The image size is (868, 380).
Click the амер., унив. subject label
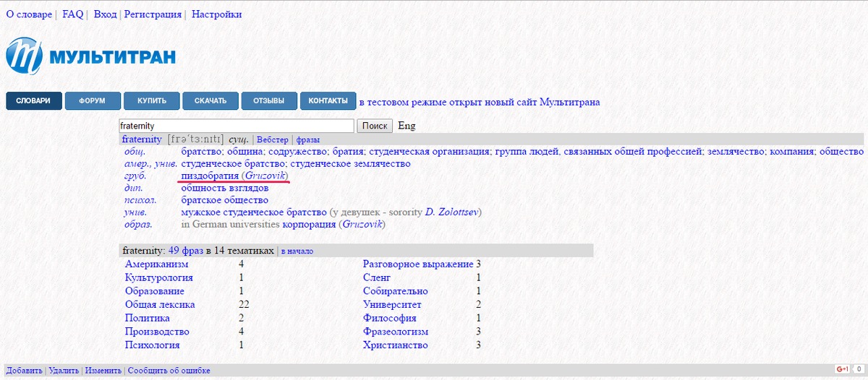pyautogui.click(x=150, y=164)
